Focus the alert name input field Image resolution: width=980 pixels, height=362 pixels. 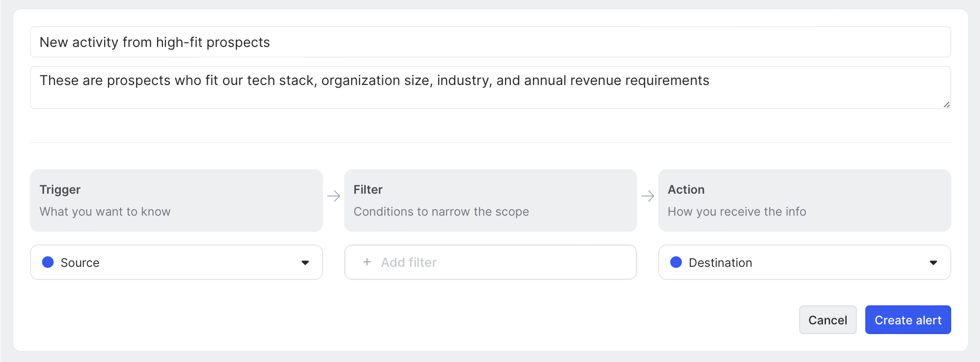coord(490,42)
